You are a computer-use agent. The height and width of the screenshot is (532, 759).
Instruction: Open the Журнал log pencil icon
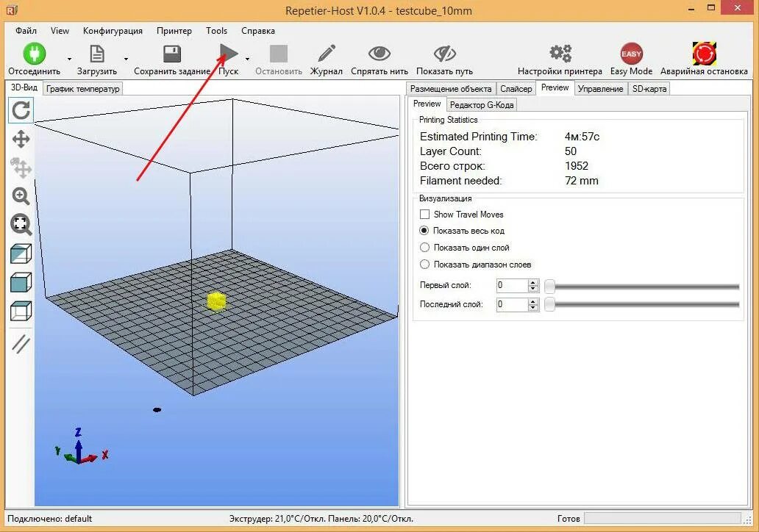tap(327, 54)
